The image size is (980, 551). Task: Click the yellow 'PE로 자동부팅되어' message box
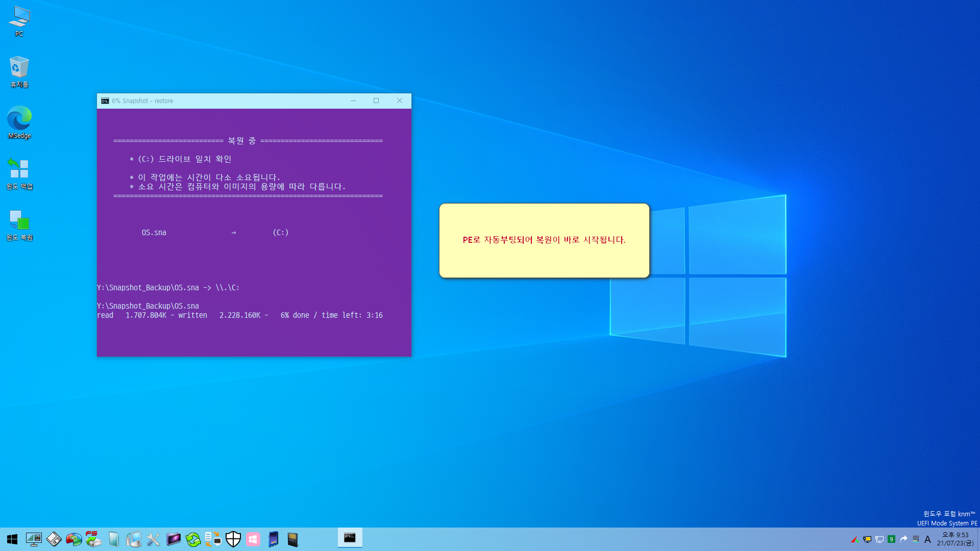544,240
